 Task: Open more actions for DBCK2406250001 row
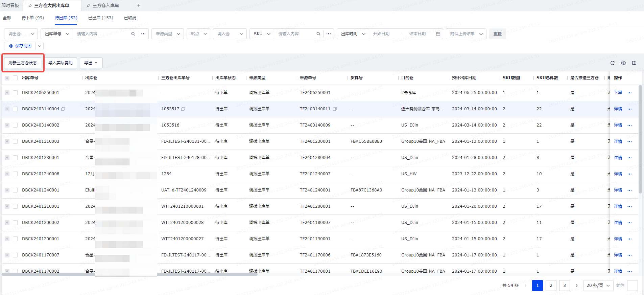(629, 93)
